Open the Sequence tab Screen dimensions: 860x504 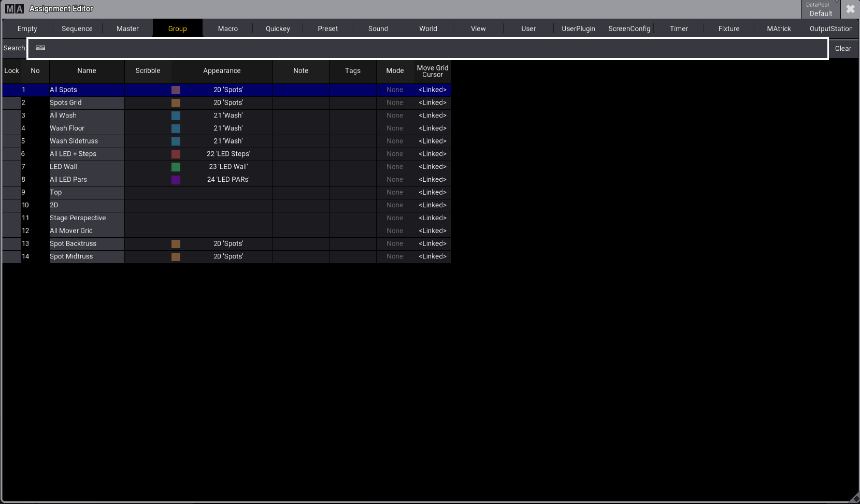[x=77, y=28]
